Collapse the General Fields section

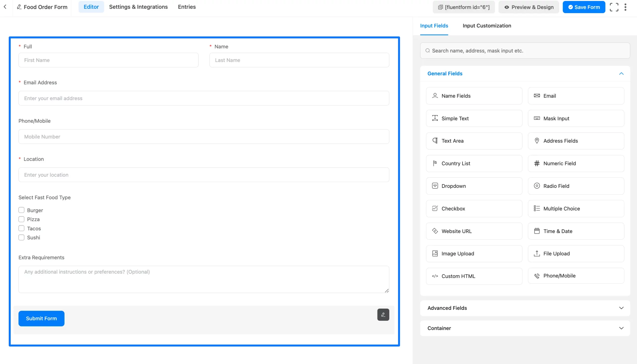click(621, 74)
